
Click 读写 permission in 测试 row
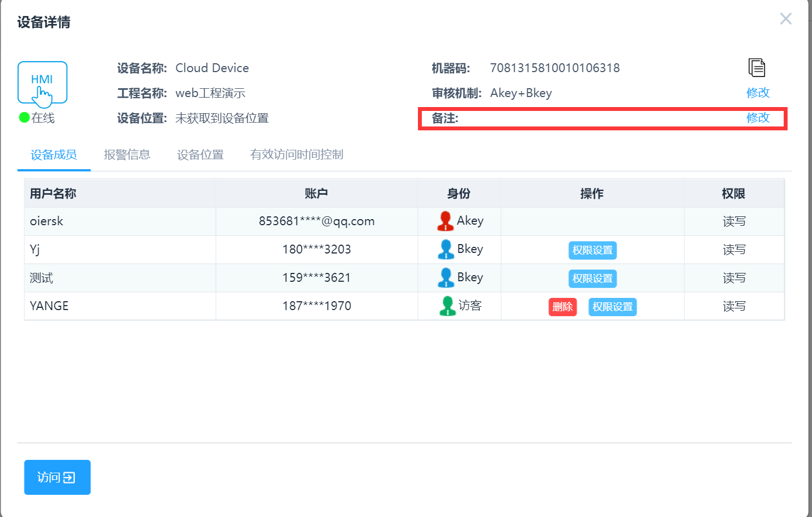(734, 278)
